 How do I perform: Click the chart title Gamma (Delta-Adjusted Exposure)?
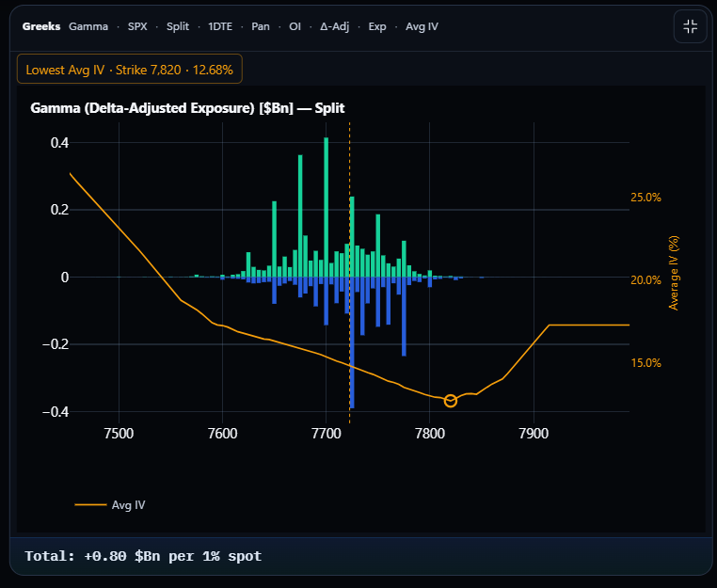pyautogui.click(x=187, y=108)
